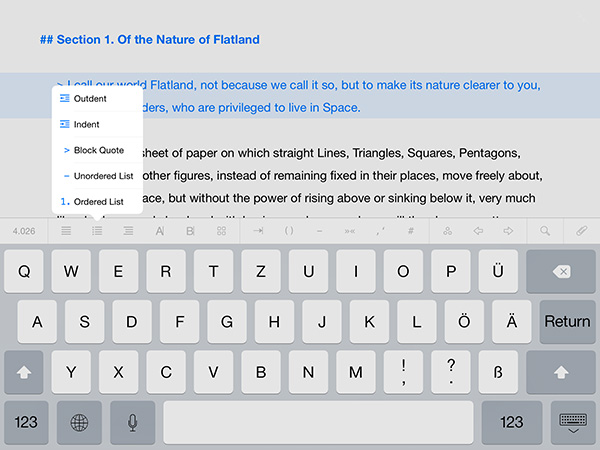Tap the left arrow cursor icon
The width and height of the screenshot is (600, 450).
pos(478,231)
